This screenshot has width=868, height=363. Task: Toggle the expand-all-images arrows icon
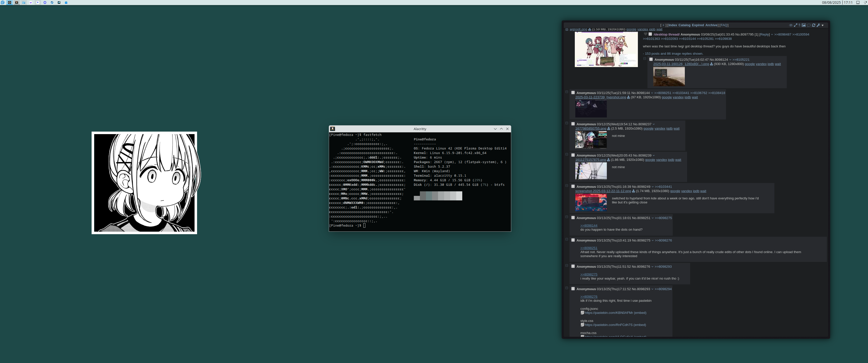tap(796, 25)
